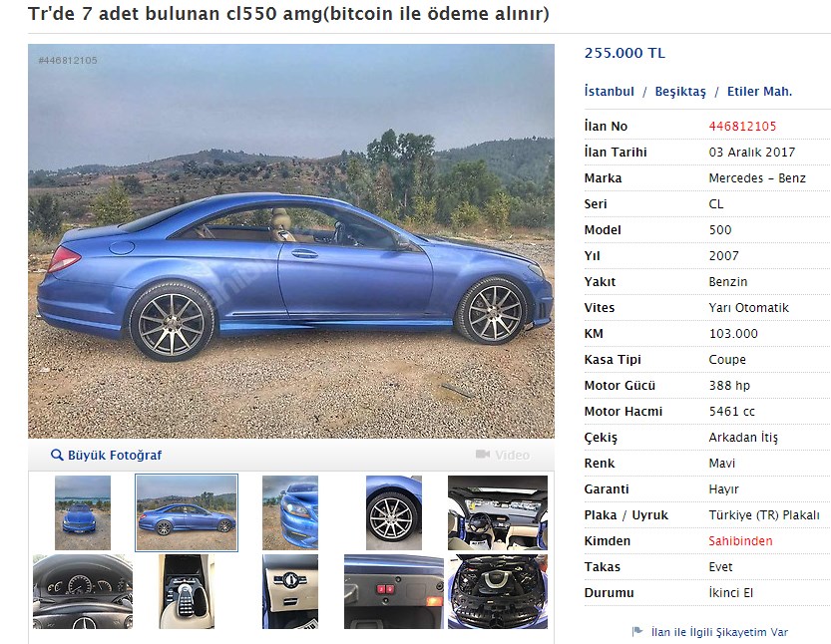
Task: Click the magnifier icon beside Büyük Fotoğraf
Action: pyautogui.click(x=57, y=455)
